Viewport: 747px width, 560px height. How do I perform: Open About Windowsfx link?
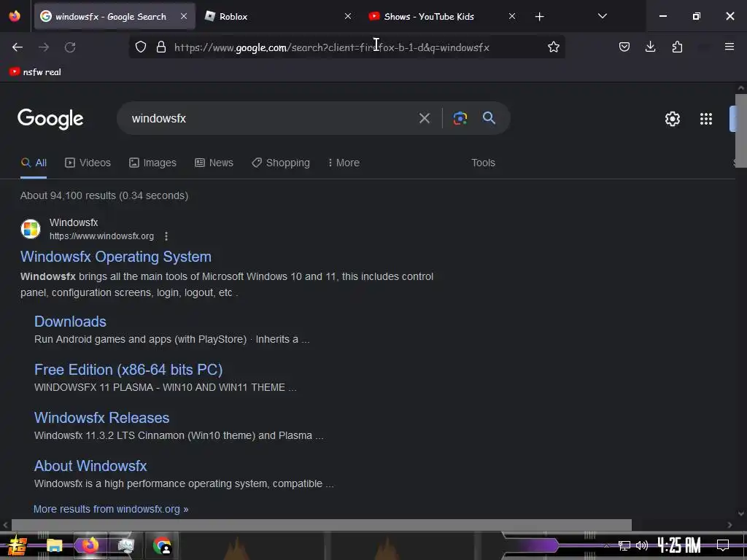pyautogui.click(x=90, y=466)
